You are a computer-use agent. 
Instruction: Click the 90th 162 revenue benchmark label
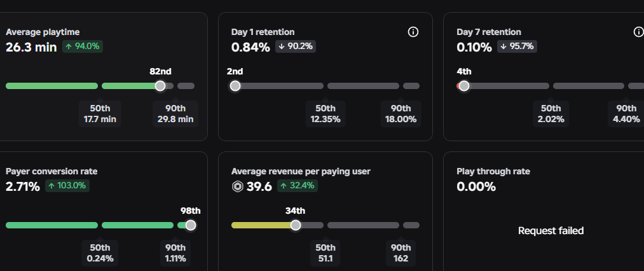coord(401,253)
